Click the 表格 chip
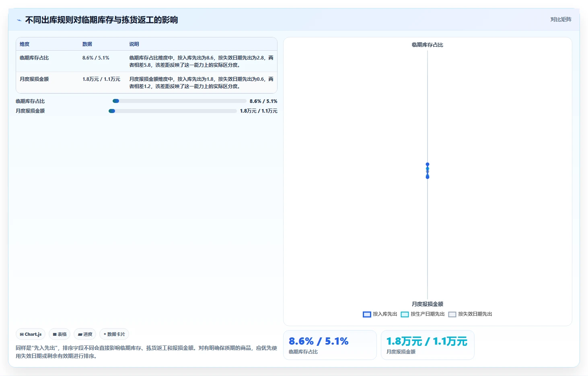 [60, 334]
